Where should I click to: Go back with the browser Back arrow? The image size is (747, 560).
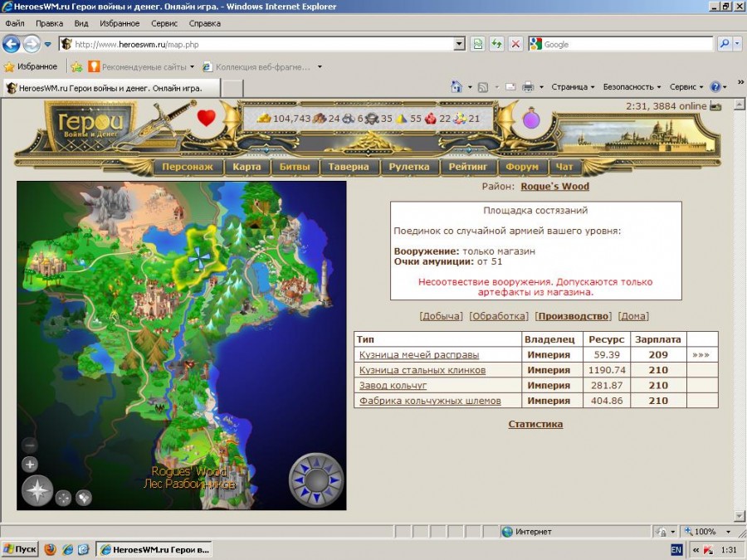click(x=11, y=44)
